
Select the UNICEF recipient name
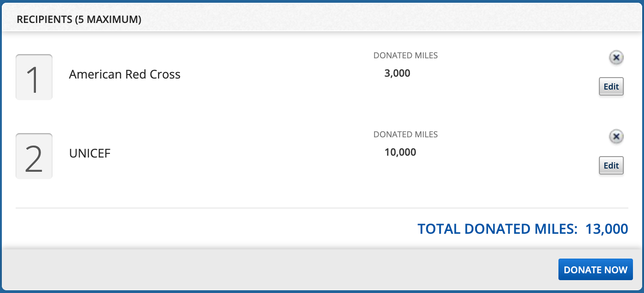[x=90, y=153]
